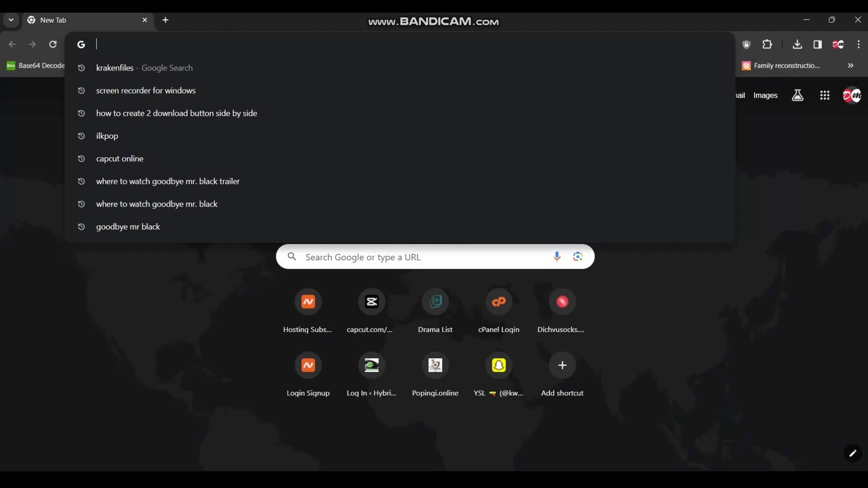
Task: Expand the tab search chevron
Action: [x=11, y=20]
